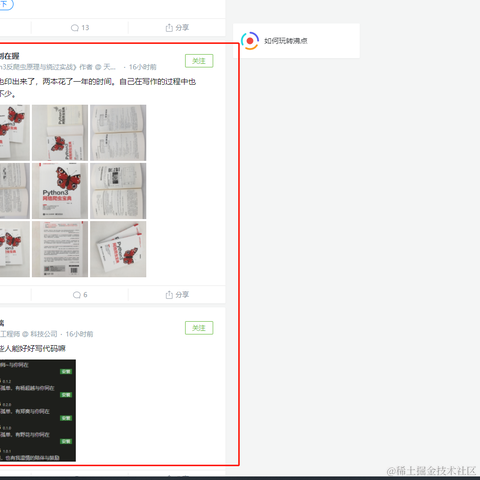Screen dimensions: 480x480
Task: Share the Python book post
Action: tap(177, 295)
